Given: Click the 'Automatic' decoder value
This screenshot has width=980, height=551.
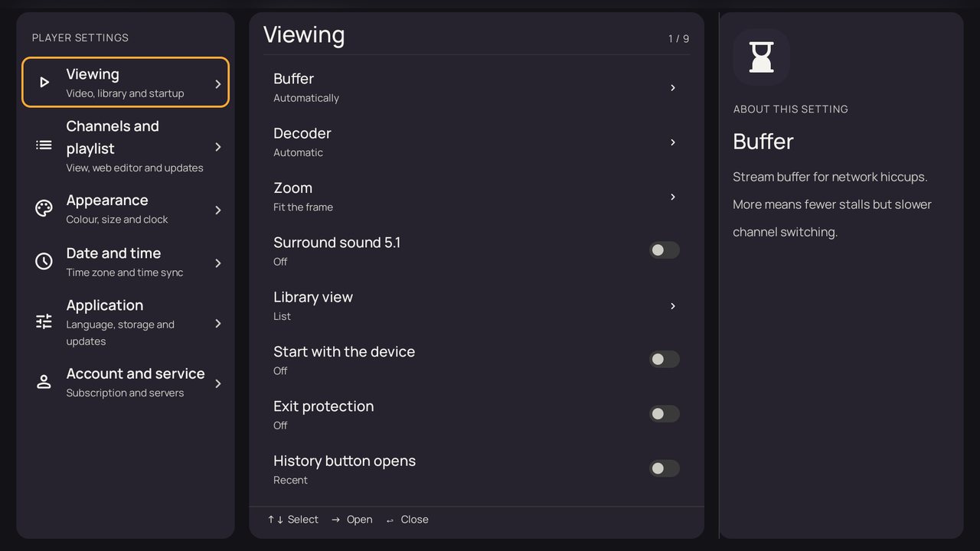Looking at the screenshot, I should pyautogui.click(x=298, y=152).
